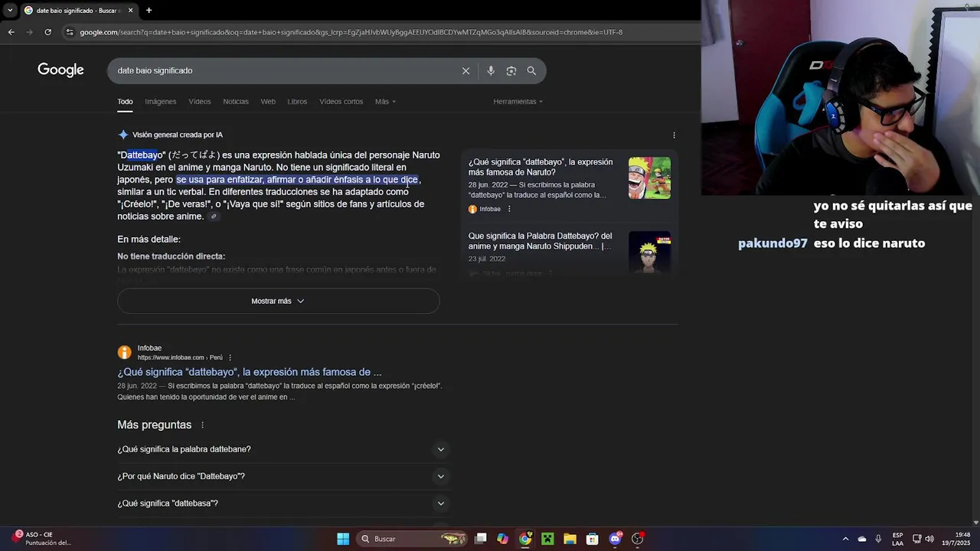
Task: Search by image with camera lens icon
Action: [511, 70]
